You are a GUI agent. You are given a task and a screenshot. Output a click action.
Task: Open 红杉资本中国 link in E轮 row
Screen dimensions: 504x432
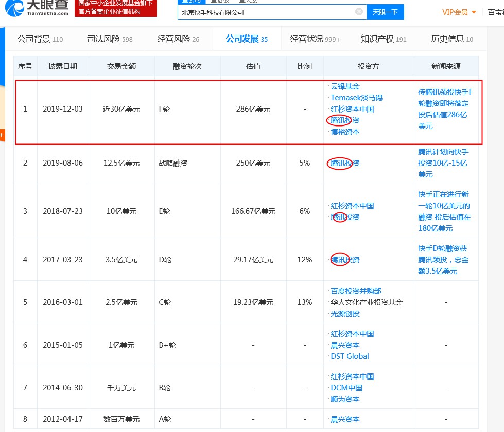tap(352, 206)
